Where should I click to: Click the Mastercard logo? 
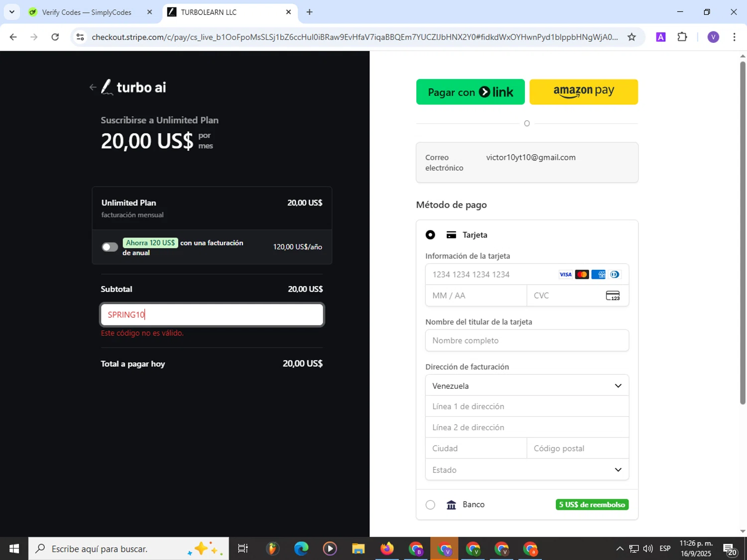(582, 275)
